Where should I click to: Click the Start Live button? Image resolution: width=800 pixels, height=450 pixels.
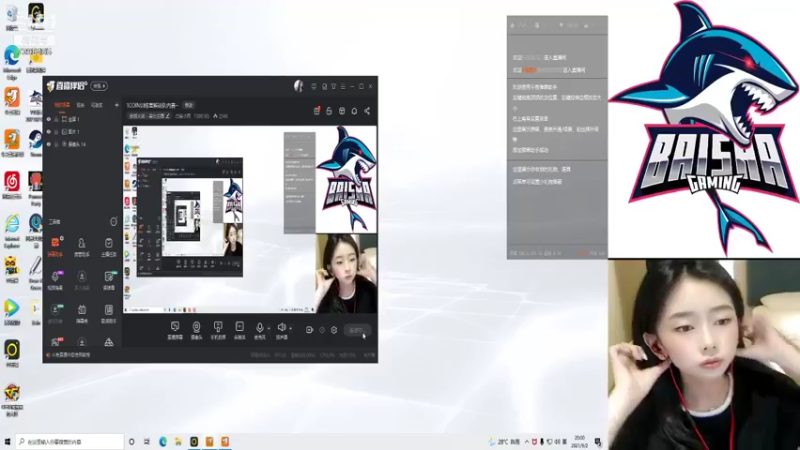point(357,330)
